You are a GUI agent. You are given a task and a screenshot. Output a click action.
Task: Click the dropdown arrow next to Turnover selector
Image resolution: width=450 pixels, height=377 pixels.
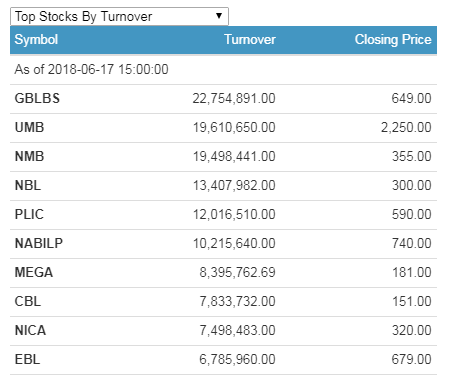pyautogui.click(x=219, y=16)
